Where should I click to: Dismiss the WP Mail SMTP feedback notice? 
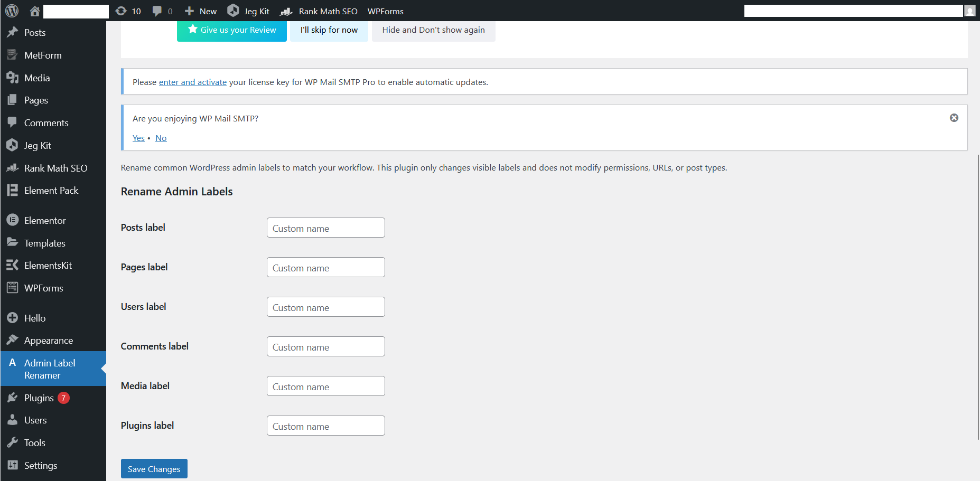pyautogui.click(x=954, y=118)
